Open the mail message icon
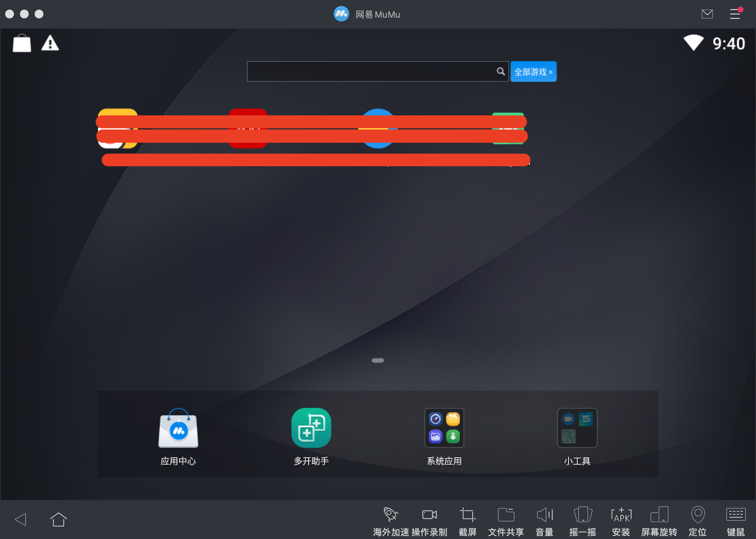This screenshot has height=539, width=756. click(707, 14)
